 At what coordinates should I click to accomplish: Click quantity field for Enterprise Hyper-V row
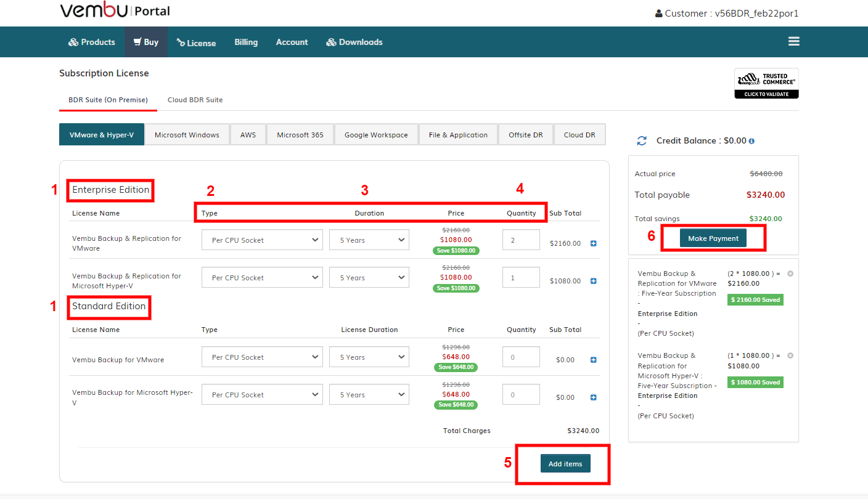521,278
